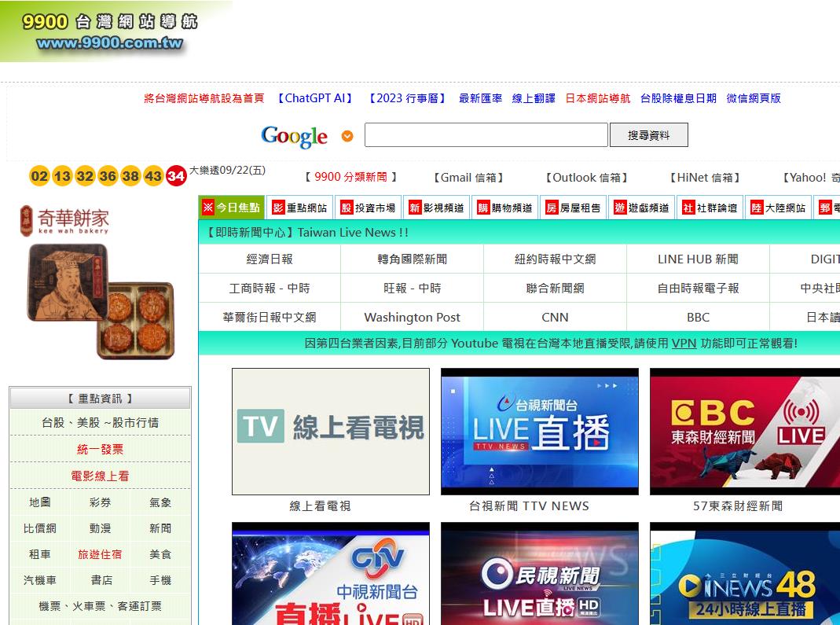Click lottery ball number 38

point(130,176)
